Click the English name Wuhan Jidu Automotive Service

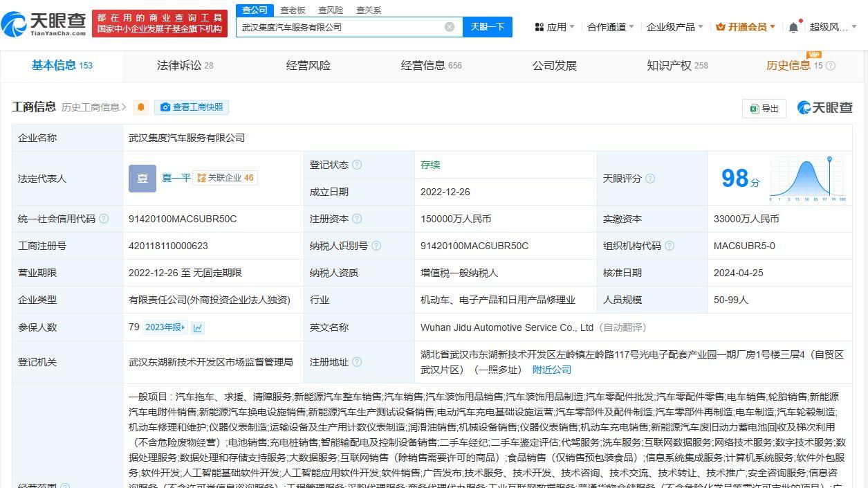click(507, 327)
